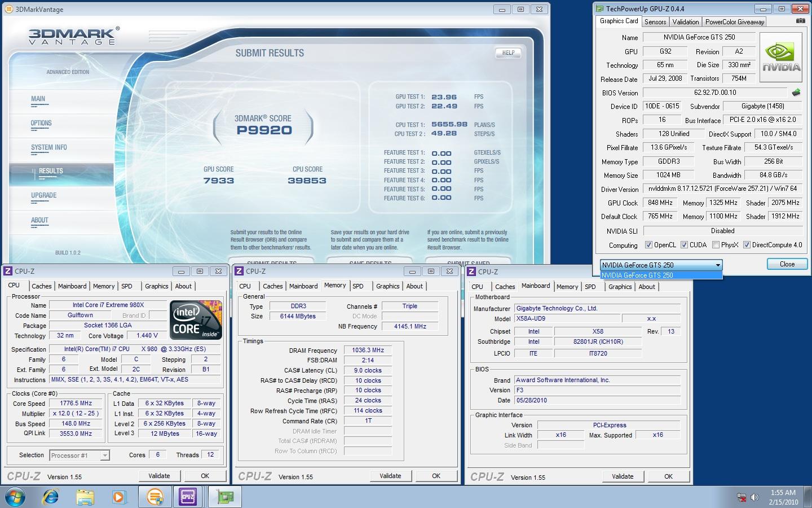Toggle the OpenCL checkbox

pos(649,245)
